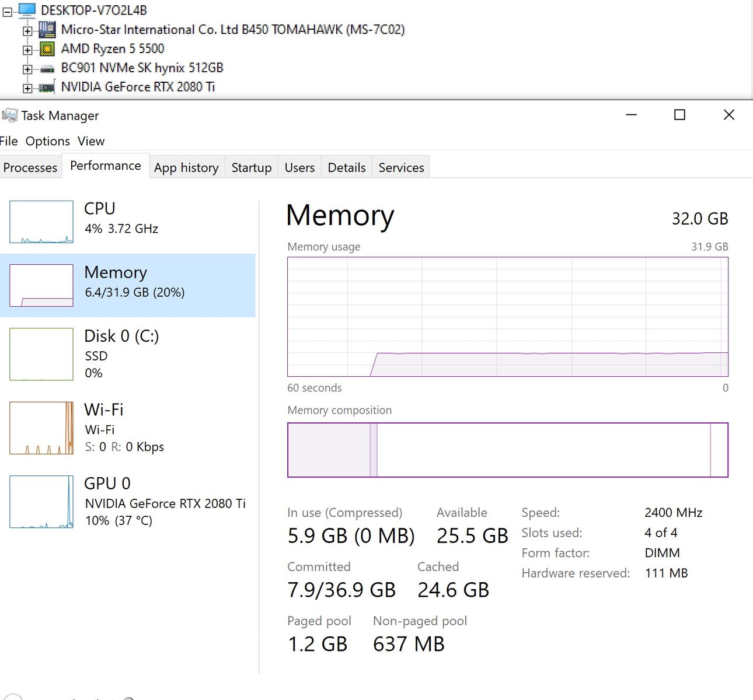Click the NVIDIA GeForce RTX 2080 Ti card icon
This screenshot has height=700, width=753.
(47, 87)
